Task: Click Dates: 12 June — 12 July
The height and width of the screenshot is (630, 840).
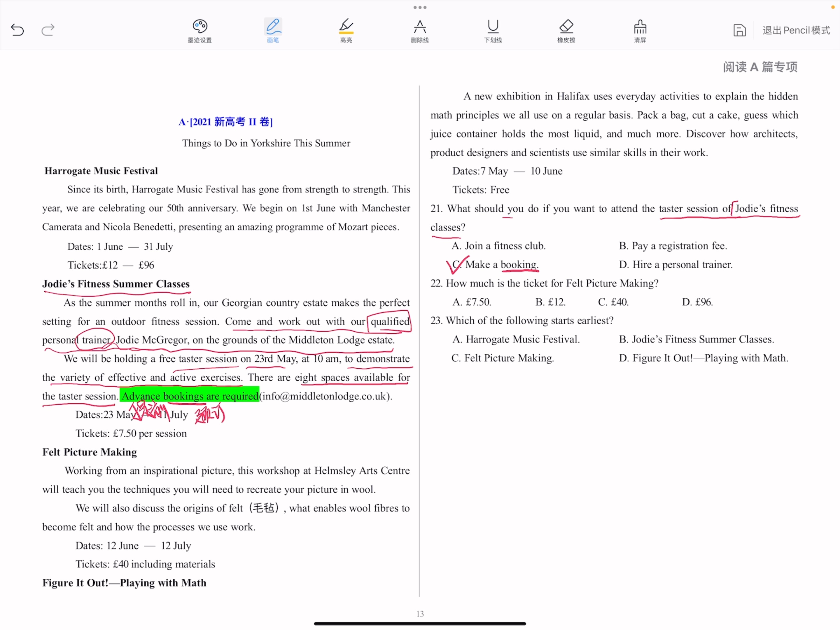Action: click(x=133, y=545)
